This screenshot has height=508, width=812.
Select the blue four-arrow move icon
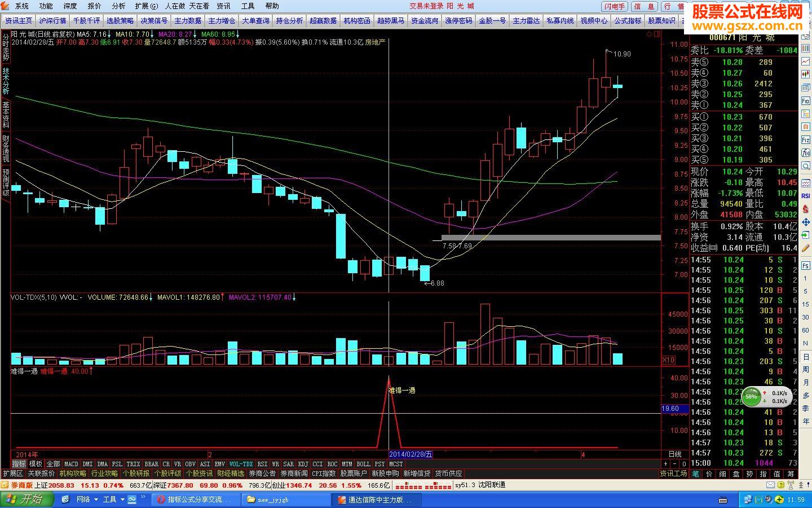tap(806, 222)
